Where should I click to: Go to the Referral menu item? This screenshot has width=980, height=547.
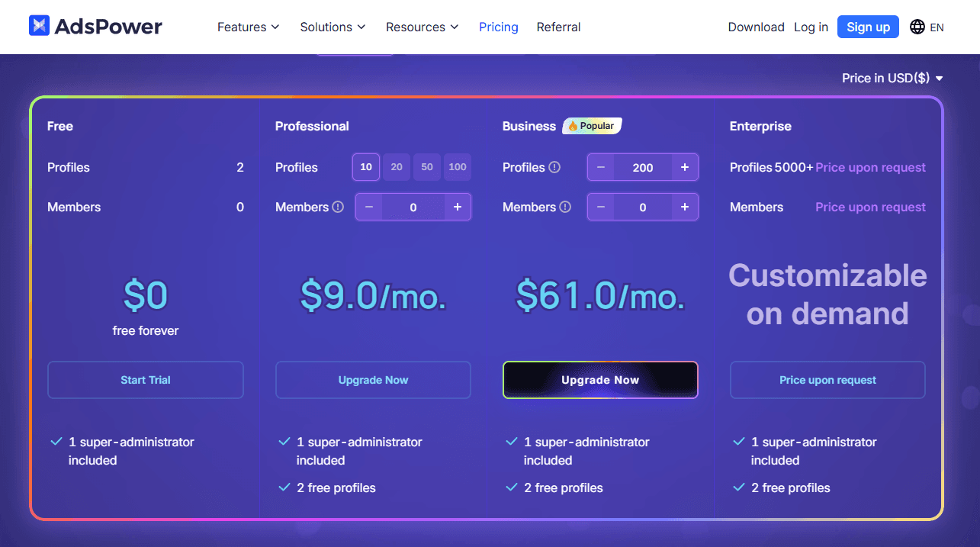[558, 27]
